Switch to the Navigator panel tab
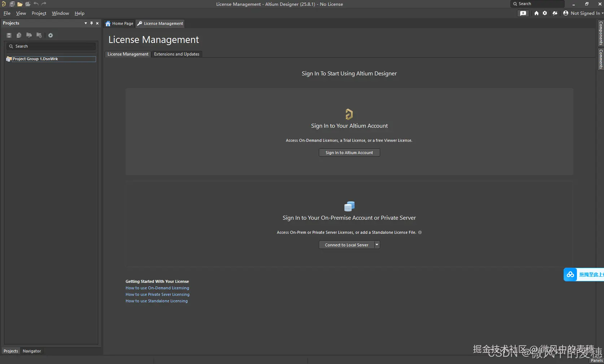The image size is (604, 364). [32, 351]
